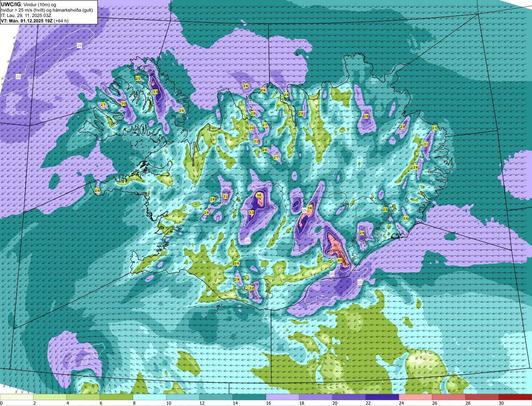The height and width of the screenshot is (406, 532).
Task: Pick the dark red swatch above 30 m/s
Action: point(515,397)
